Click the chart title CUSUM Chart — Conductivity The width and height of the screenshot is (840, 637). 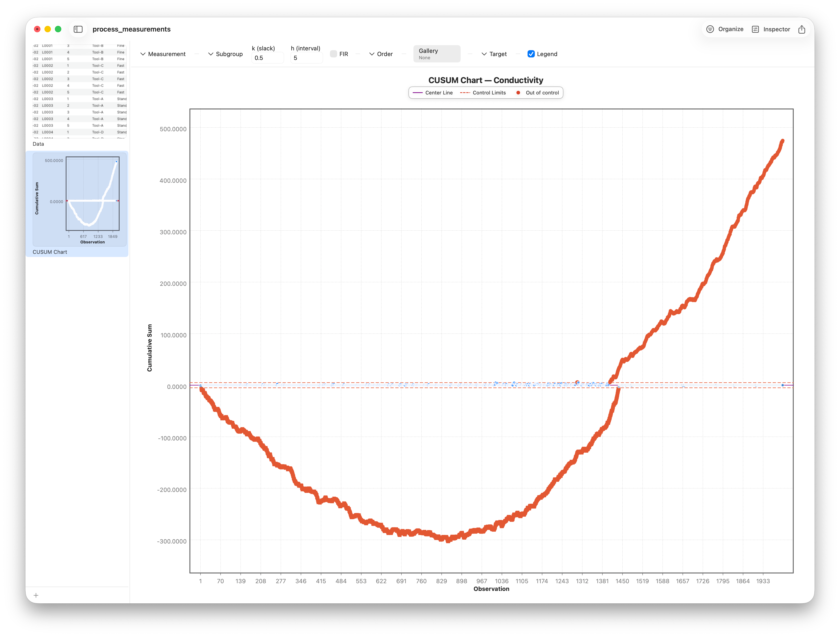coord(486,80)
